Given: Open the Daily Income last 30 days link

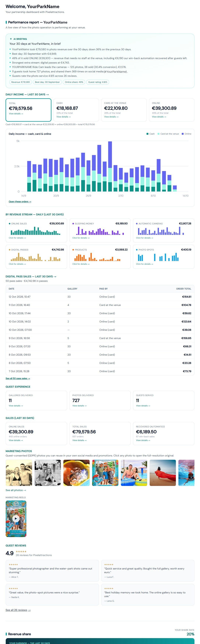Looking at the screenshot, I should point(27,94).
